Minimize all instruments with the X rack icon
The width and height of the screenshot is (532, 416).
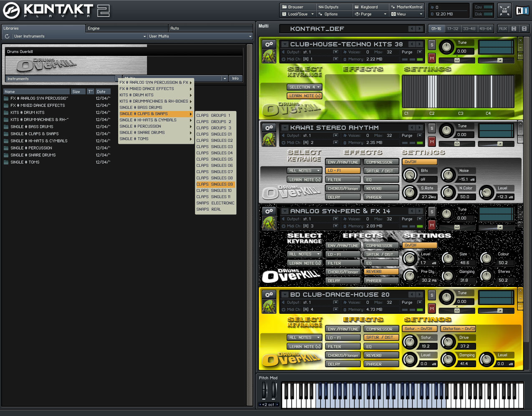pyautogui.click(x=514, y=28)
